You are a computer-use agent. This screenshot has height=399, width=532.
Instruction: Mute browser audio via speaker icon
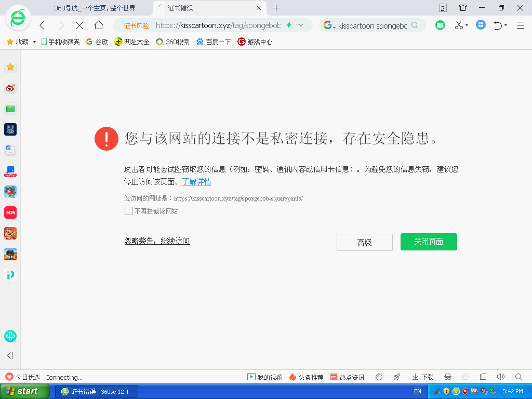pyautogui.click(x=500, y=377)
